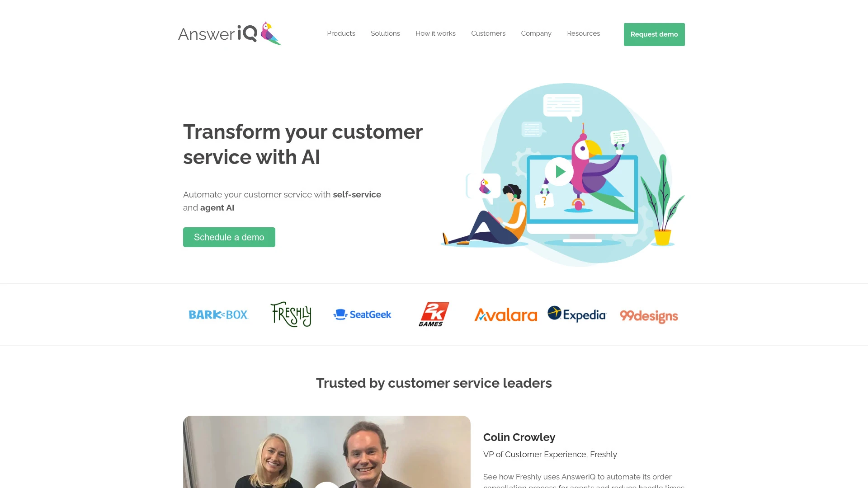Select the Customers navigation tab

(x=488, y=33)
